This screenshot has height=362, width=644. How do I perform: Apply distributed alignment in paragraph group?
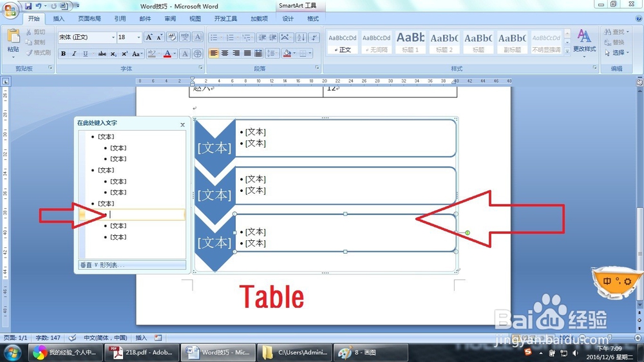tap(258, 53)
